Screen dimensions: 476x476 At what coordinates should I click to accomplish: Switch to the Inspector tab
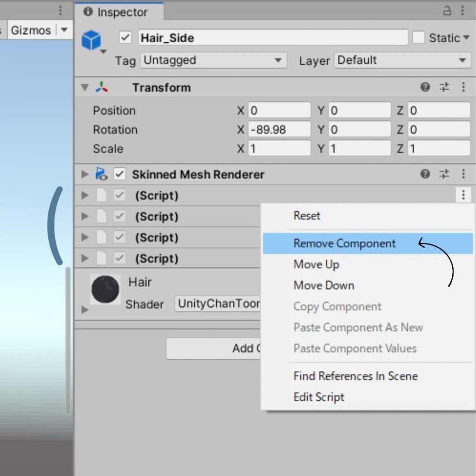pyautogui.click(x=119, y=12)
